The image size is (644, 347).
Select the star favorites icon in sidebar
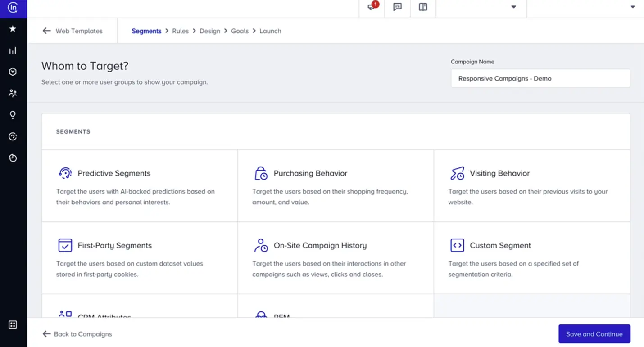pyautogui.click(x=13, y=29)
